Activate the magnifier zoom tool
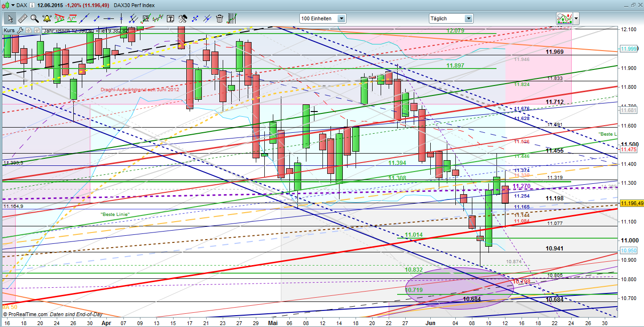Screen dimensions: 644x327 tap(34, 18)
